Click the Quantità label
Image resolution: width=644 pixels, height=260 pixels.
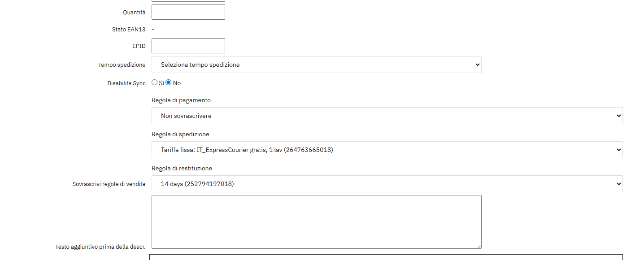[134, 13]
